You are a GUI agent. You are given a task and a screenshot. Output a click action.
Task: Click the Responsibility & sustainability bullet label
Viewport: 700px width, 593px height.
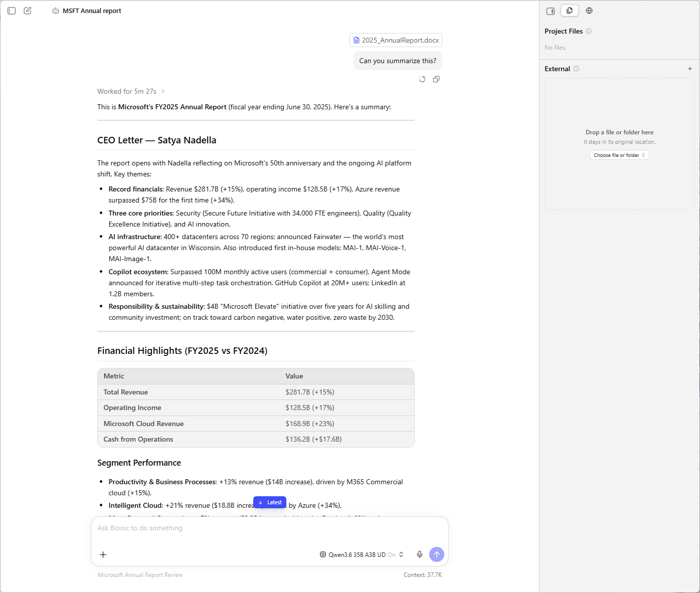click(x=157, y=306)
